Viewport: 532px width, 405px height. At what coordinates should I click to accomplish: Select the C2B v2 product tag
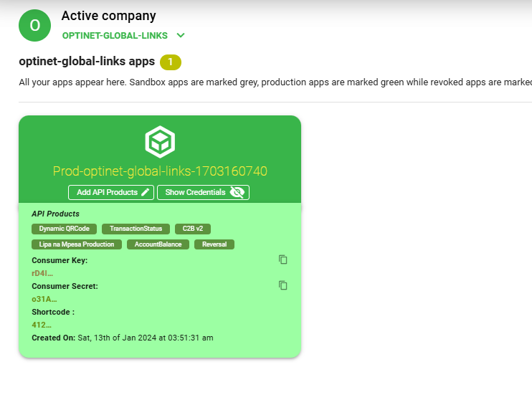(x=193, y=229)
